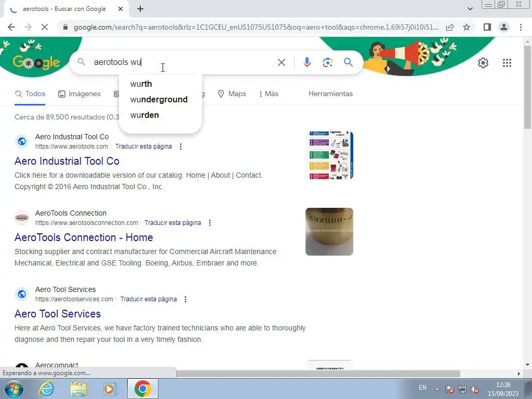The height and width of the screenshot is (399, 532).
Task: Click the network tray icon
Action: coord(462,389)
